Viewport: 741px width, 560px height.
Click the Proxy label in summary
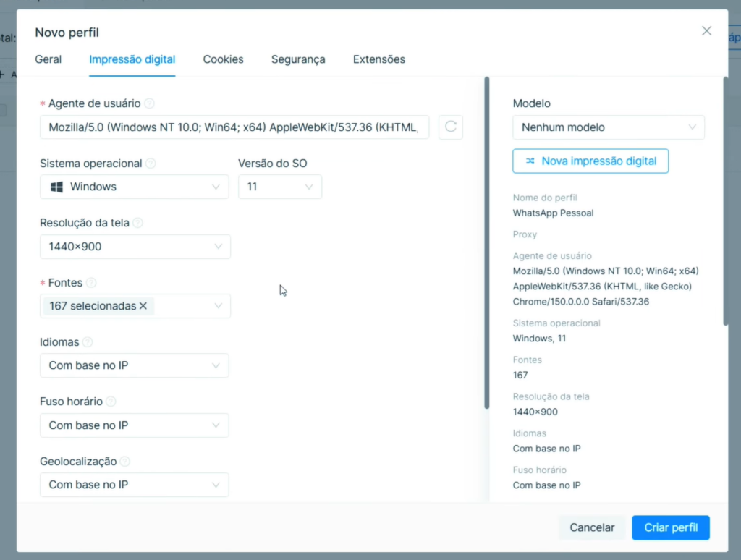(525, 234)
